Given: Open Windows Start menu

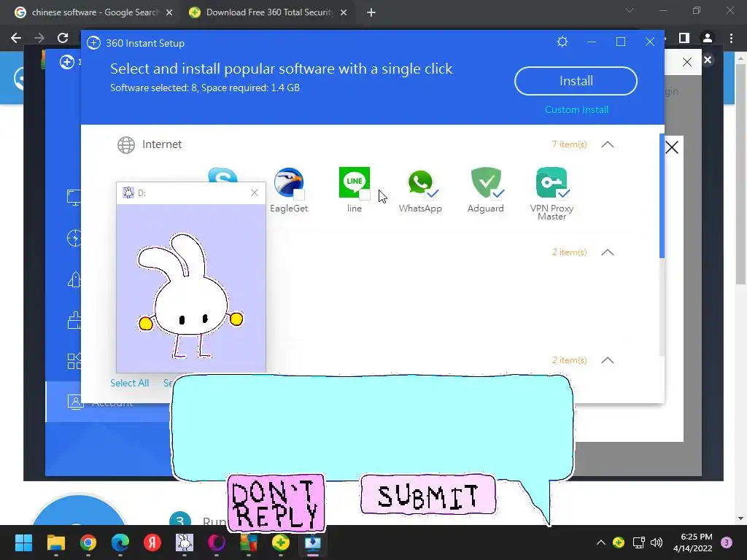Looking at the screenshot, I should click(x=23, y=542).
